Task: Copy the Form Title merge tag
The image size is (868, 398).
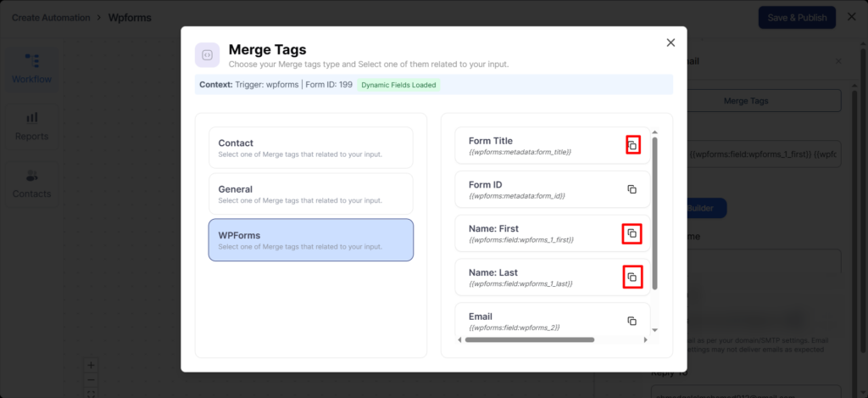Action: click(x=632, y=145)
